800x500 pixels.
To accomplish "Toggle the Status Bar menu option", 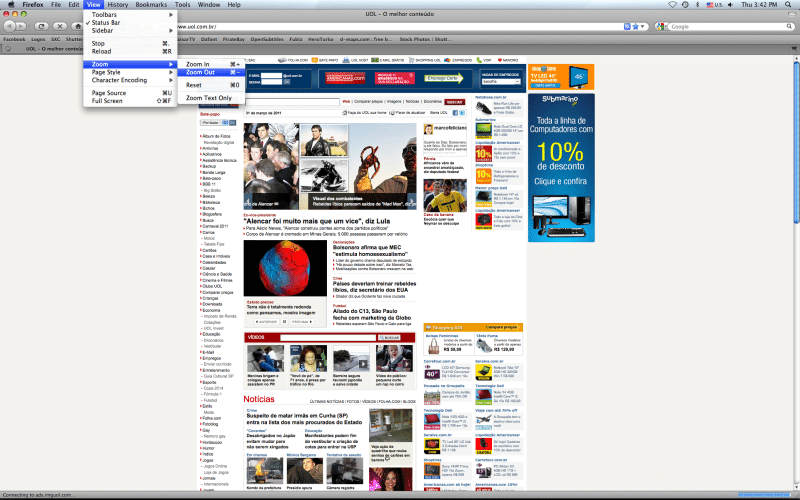I will (130, 22).
